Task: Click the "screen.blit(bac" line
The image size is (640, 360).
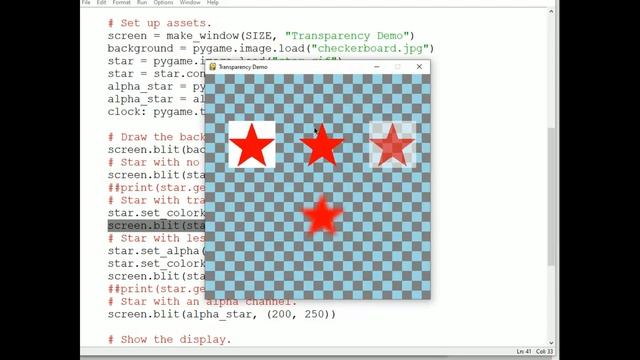Action: 156,150
